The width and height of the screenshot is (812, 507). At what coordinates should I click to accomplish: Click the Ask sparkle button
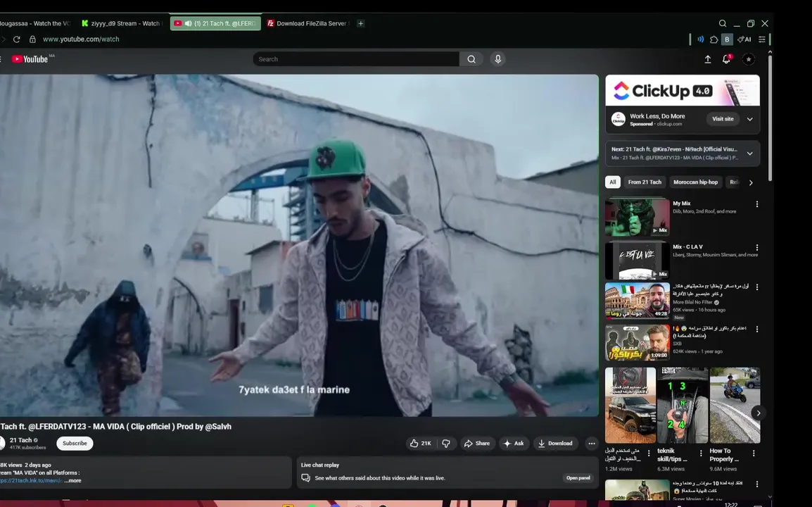click(514, 443)
